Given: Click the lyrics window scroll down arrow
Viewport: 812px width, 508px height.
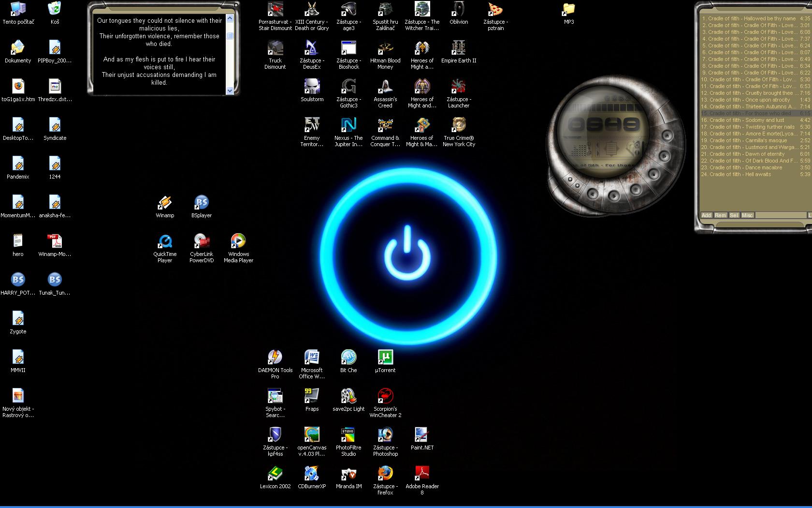Looking at the screenshot, I should [x=230, y=90].
